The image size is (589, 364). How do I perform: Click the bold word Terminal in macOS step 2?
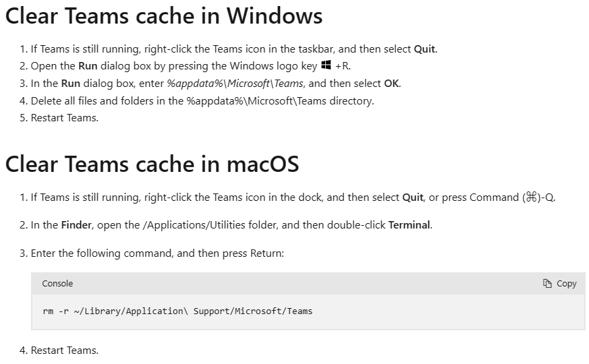tap(409, 225)
